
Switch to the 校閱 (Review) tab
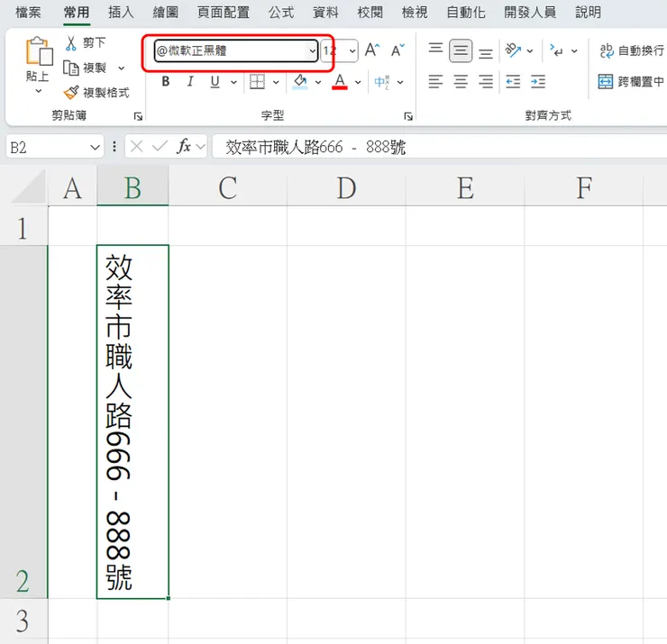tap(370, 13)
